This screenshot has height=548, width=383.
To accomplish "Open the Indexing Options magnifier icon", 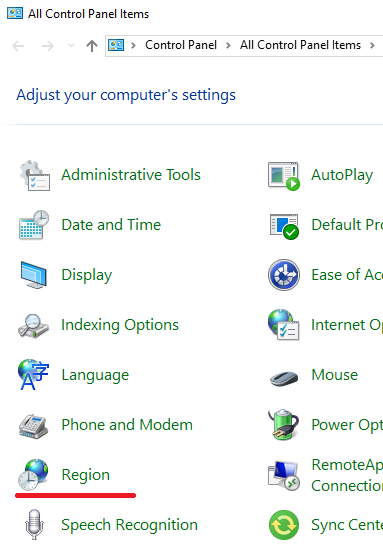I will [33, 325].
